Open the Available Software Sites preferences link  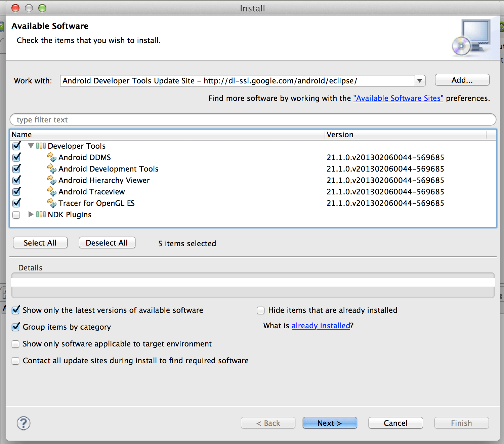[x=398, y=98]
